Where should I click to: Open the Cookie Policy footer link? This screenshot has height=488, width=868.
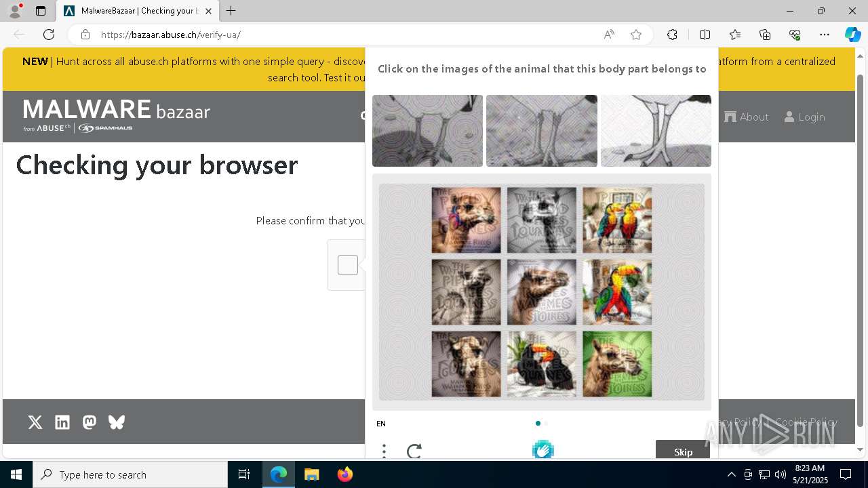tap(806, 422)
